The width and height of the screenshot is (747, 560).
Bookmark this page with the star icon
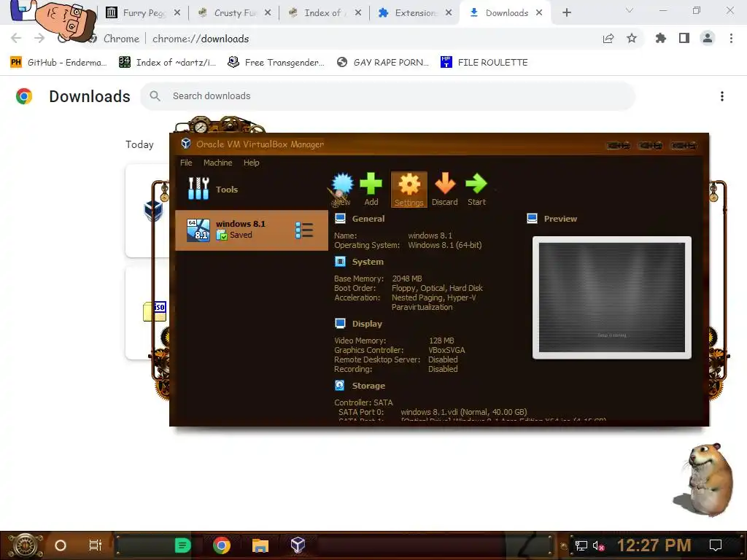pyautogui.click(x=632, y=39)
